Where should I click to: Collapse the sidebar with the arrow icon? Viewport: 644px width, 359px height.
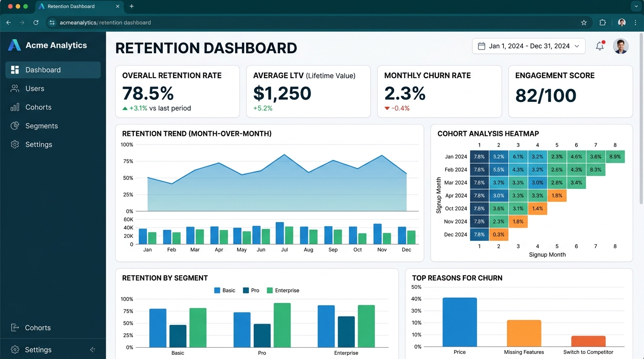(93, 350)
